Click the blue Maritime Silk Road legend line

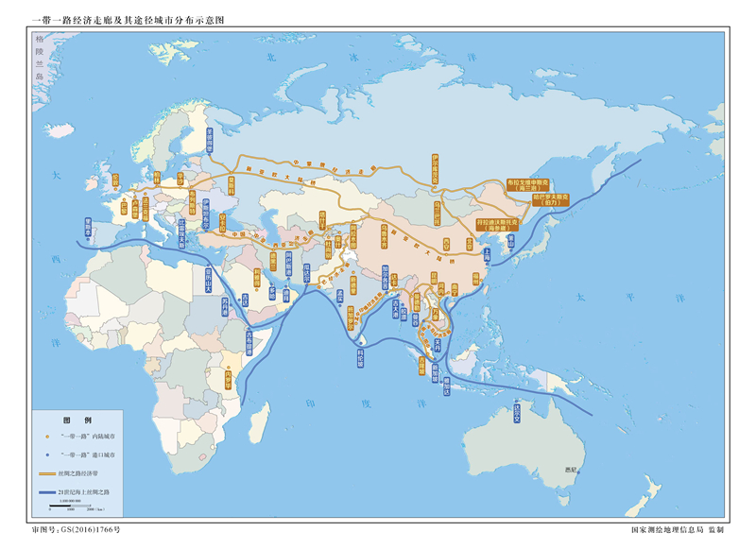click(x=46, y=492)
